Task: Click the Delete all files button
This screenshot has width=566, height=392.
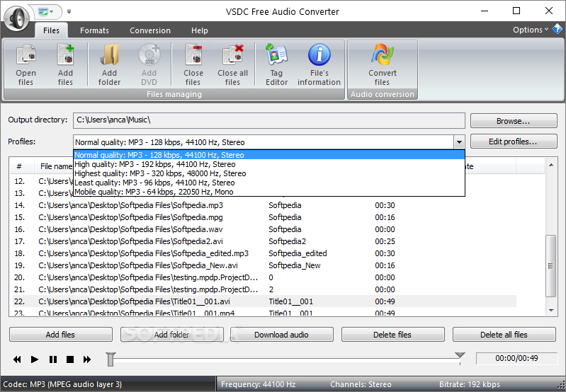Action: [504, 335]
